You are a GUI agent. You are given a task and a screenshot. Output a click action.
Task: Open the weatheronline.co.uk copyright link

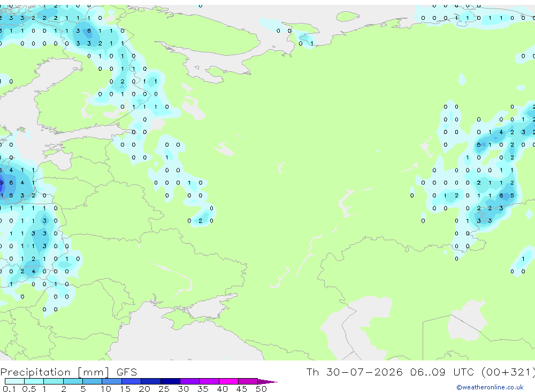point(490,387)
